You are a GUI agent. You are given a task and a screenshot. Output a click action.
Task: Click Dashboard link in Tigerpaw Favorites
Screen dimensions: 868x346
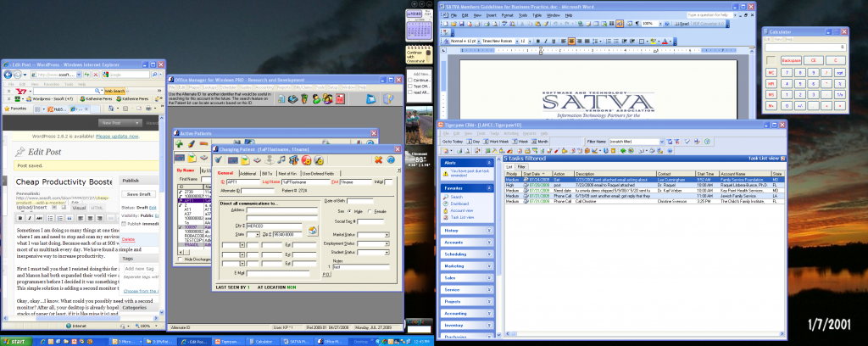pyautogui.click(x=459, y=204)
